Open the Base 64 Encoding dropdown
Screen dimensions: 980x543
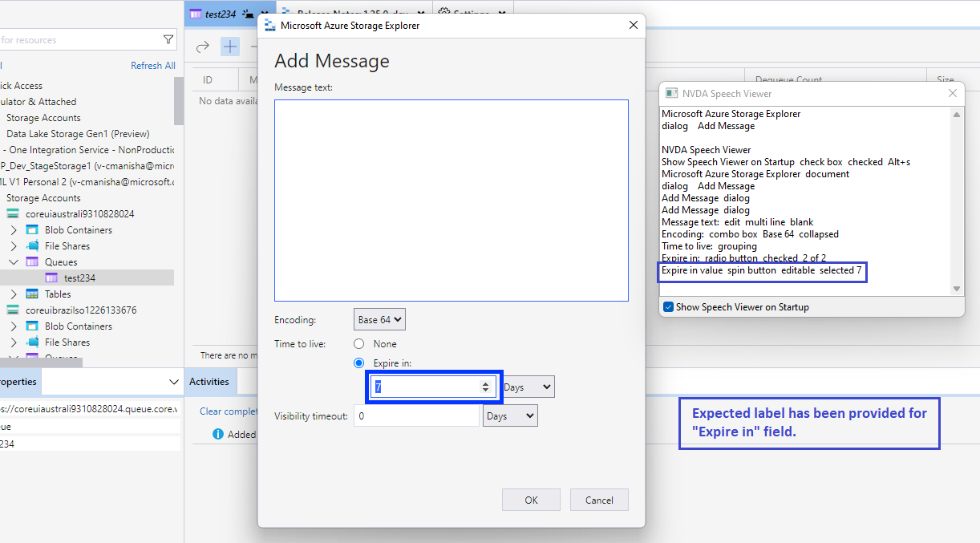coord(379,318)
